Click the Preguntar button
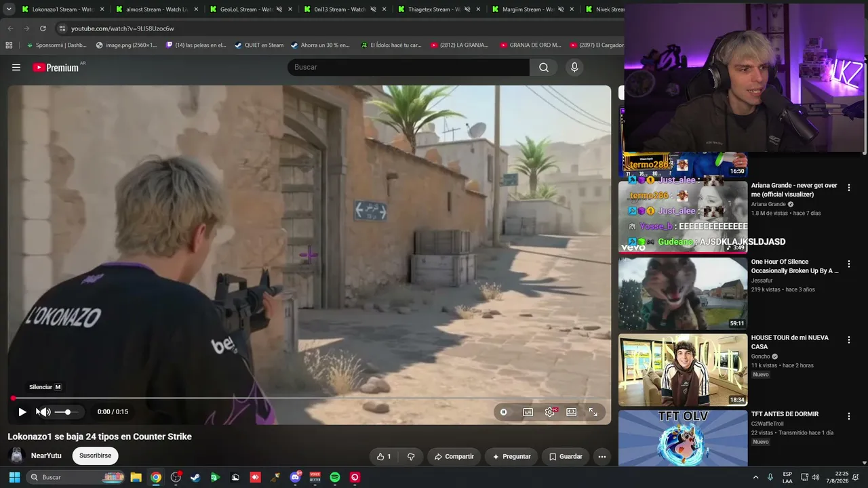 (x=511, y=457)
